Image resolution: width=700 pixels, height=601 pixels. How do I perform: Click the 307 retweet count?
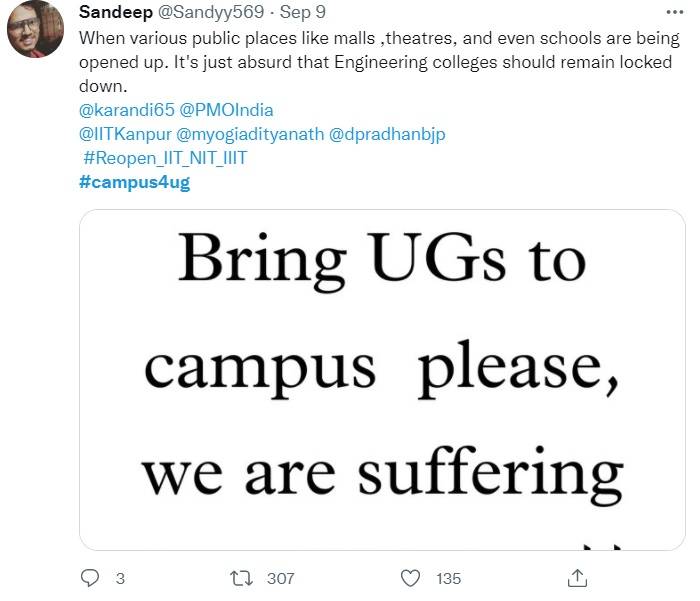(281, 578)
